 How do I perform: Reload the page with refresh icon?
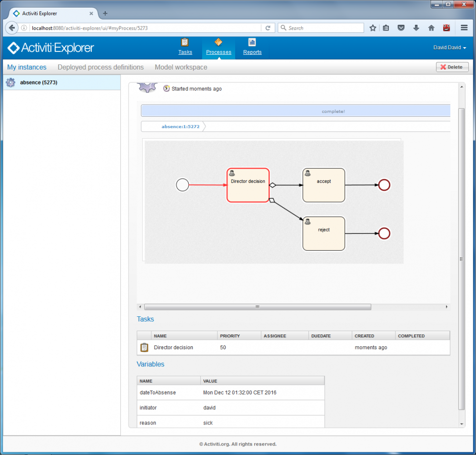[268, 28]
